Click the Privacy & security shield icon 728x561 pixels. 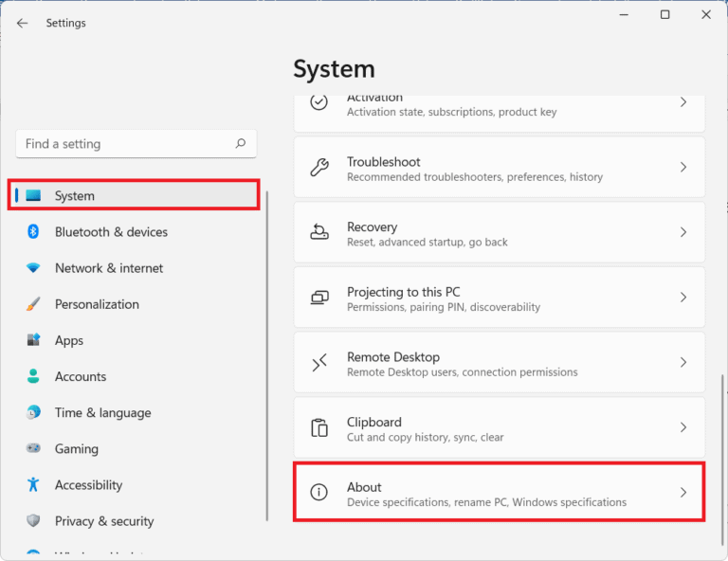tap(33, 520)
